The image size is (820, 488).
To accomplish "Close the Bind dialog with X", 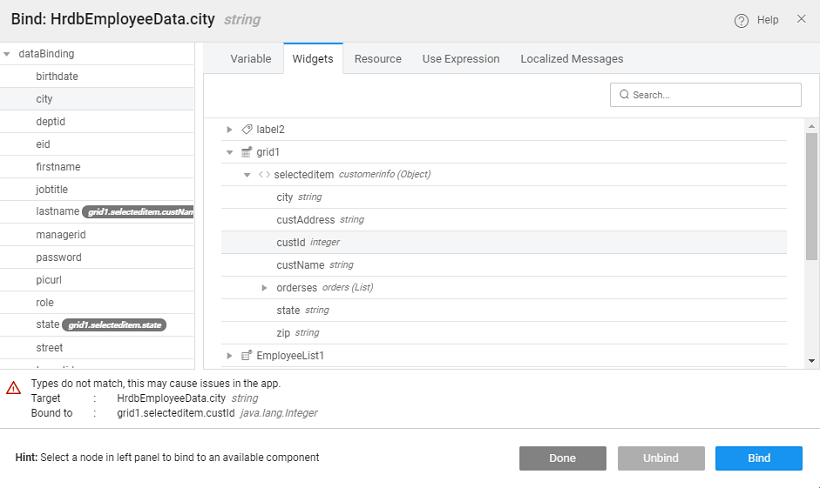I will (800, 19).
